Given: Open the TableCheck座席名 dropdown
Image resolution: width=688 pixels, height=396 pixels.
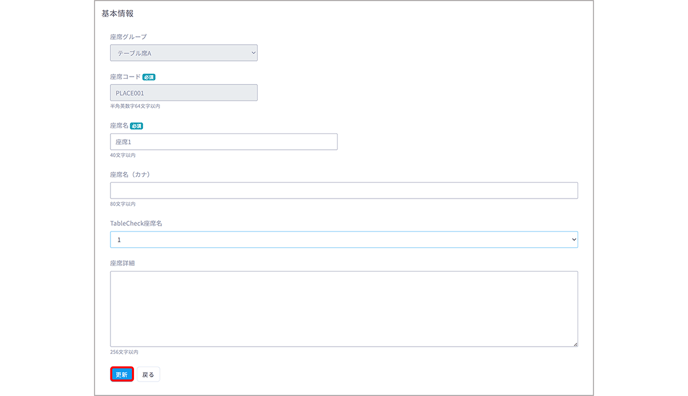Looking at the screenshot, I should tap(344, 239).
